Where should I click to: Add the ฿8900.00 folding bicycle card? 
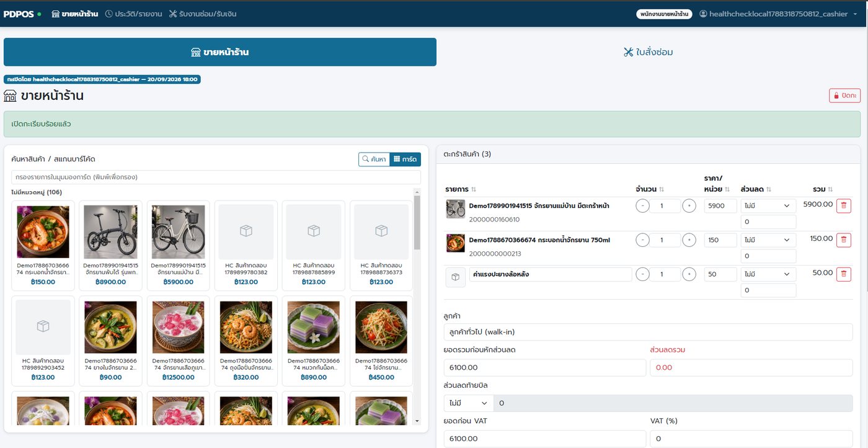(110, 245)
